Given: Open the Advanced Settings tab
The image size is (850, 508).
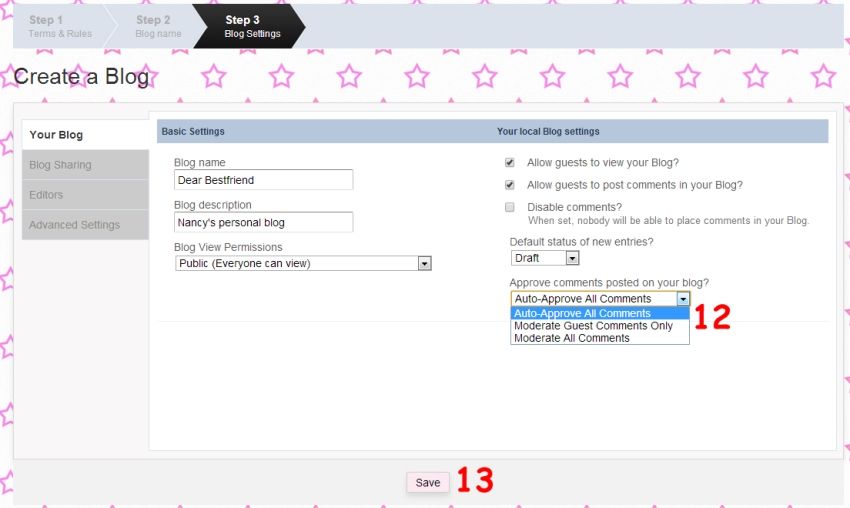Looking at the screenshot, I should [85, 224].
